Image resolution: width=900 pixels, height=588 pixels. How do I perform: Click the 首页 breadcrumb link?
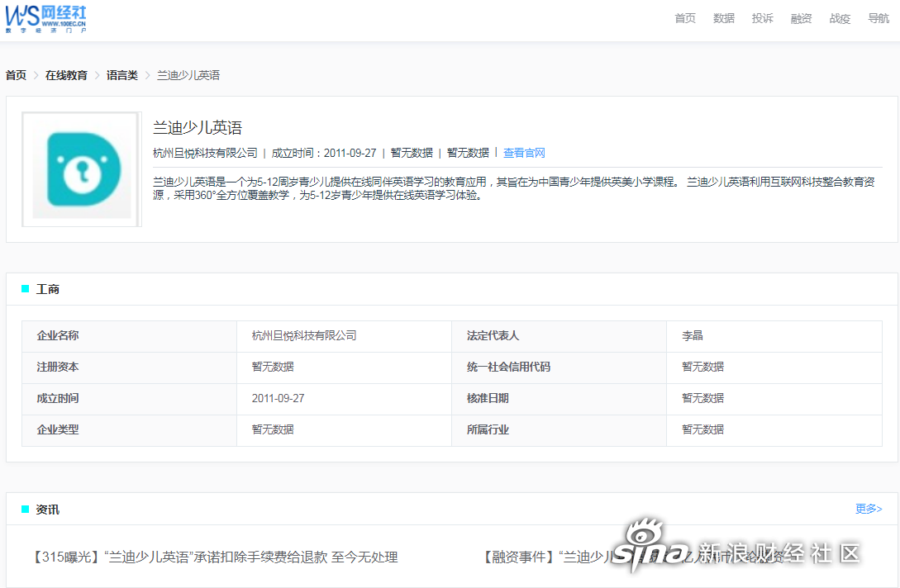[16, 75]
